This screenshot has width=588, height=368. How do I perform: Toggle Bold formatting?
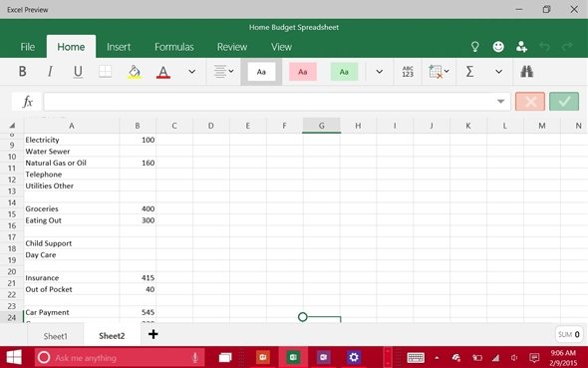click(x=22, y=71)
